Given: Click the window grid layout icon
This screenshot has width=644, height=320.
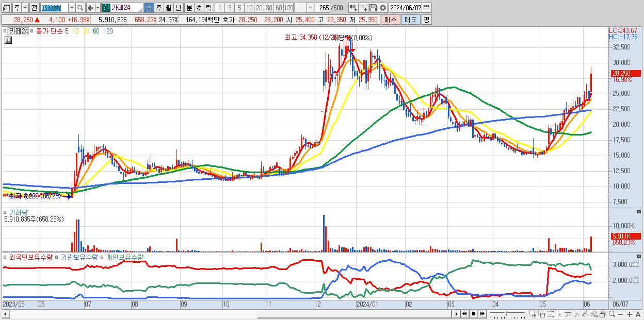Looking at the screenshot, I should click(x=533, y=314).
